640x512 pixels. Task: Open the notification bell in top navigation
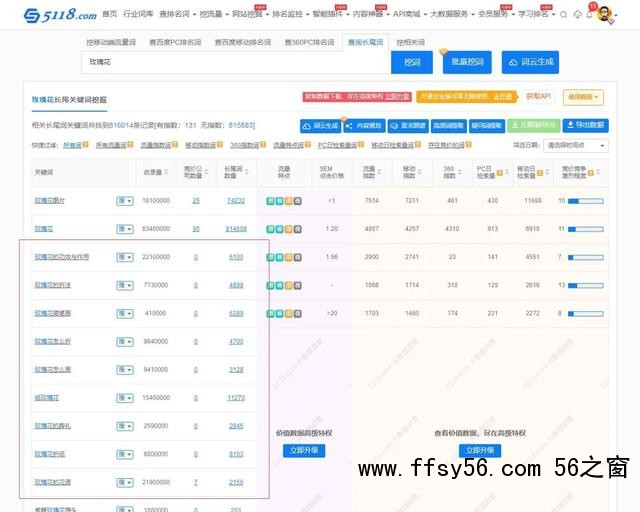click(x=589, y=15)
